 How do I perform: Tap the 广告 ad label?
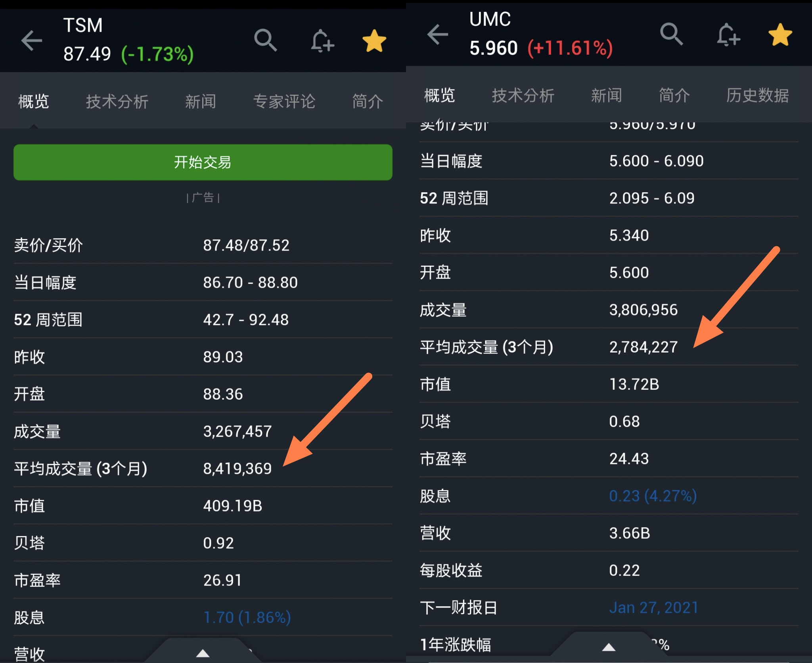[203, 197]
